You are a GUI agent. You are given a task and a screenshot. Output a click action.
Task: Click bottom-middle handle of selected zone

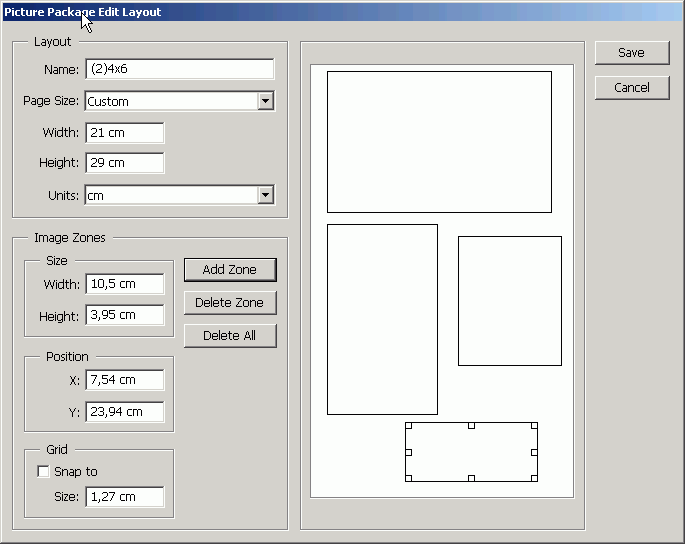[x=471, y=478]
